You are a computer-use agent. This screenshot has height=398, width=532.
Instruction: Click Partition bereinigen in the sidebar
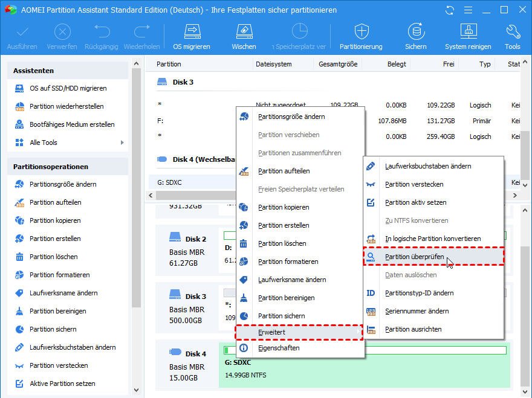tap(57, 311)
